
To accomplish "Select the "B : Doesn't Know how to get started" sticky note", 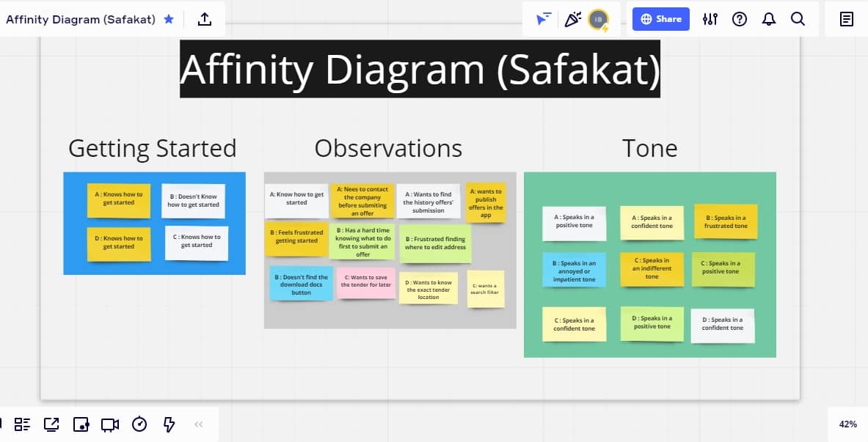I will point(193,201).
